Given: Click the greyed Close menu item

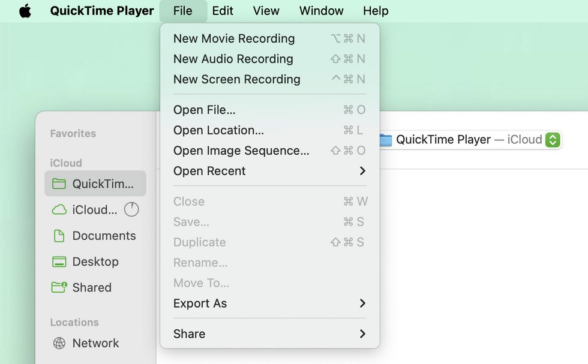Looking at the screenshot, I should tap(269, 201).
